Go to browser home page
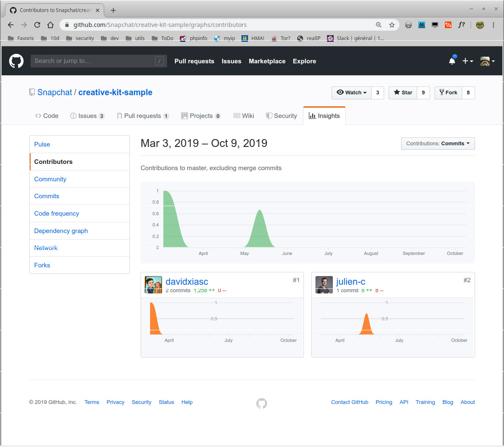 click(x=50, y=25)
